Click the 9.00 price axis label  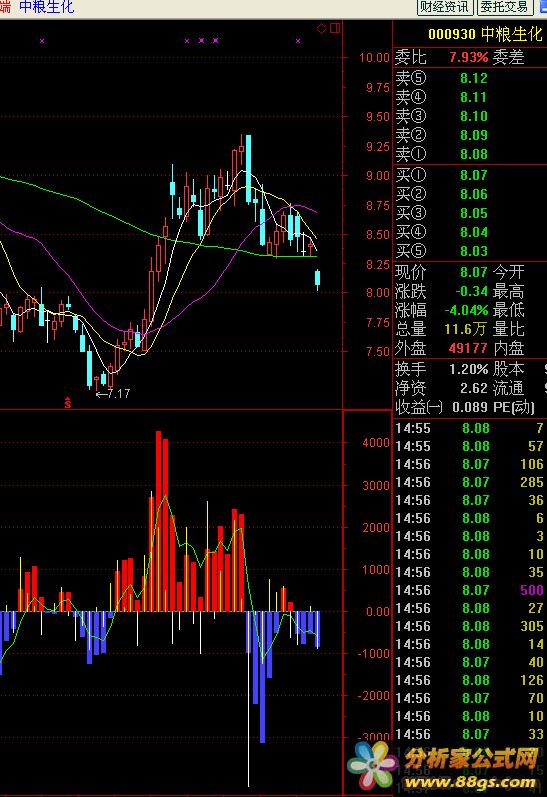378,176
